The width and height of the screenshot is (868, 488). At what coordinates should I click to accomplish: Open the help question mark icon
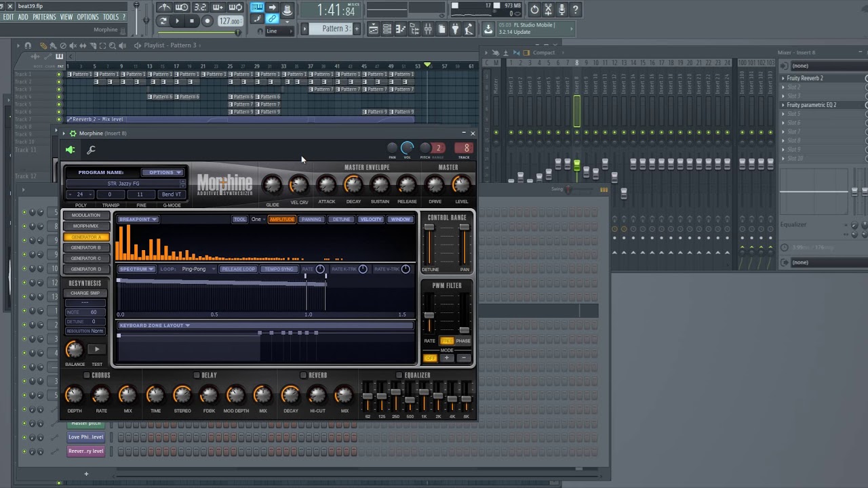click(x=575, y=9)
